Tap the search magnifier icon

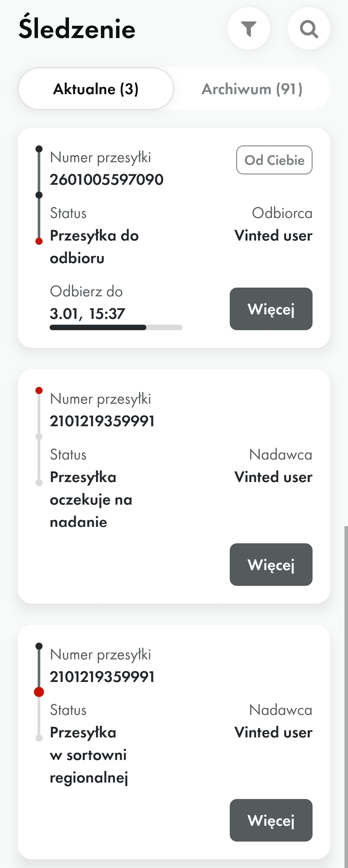tap(309, 29)
